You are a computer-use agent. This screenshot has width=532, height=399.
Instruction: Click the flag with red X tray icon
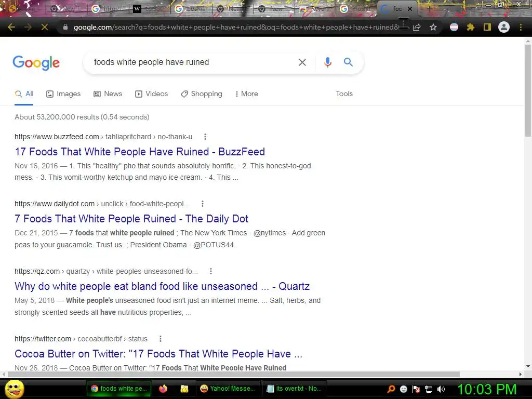tap(416, 389)
